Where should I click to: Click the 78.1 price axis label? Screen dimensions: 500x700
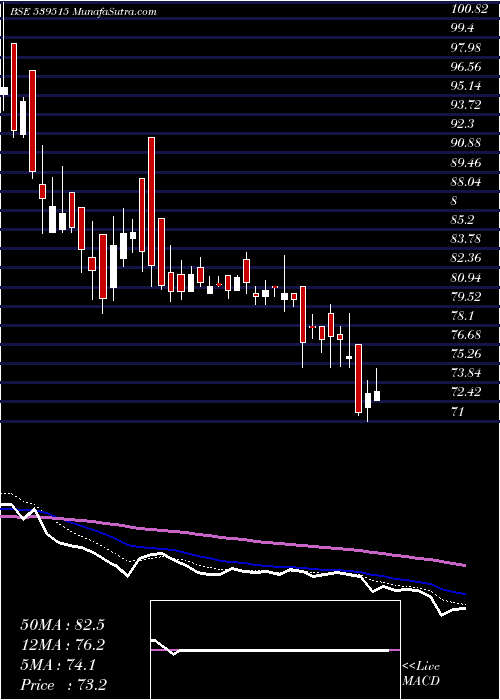[463, 316]
